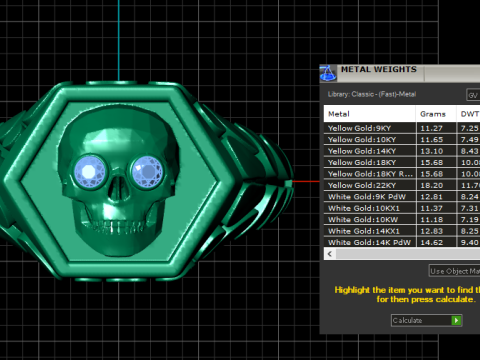
Task: Select the Yellow Gold:18KY row
Action: tap(402, 162)
